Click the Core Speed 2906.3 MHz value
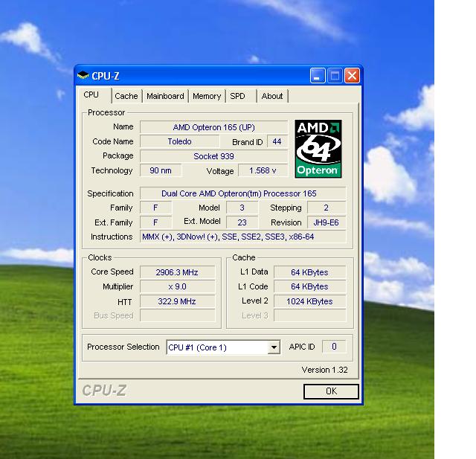The image size is (476, 459). tap(177, 272)
